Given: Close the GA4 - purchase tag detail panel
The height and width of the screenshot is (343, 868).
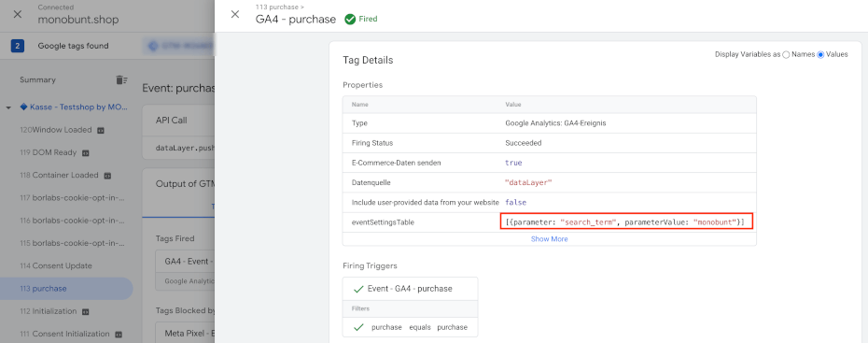Looking at the screenshot, I should (235, 14).
